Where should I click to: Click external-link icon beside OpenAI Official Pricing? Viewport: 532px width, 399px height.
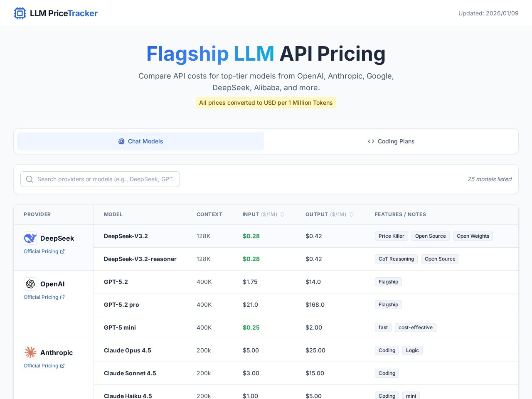coord(62,297)
